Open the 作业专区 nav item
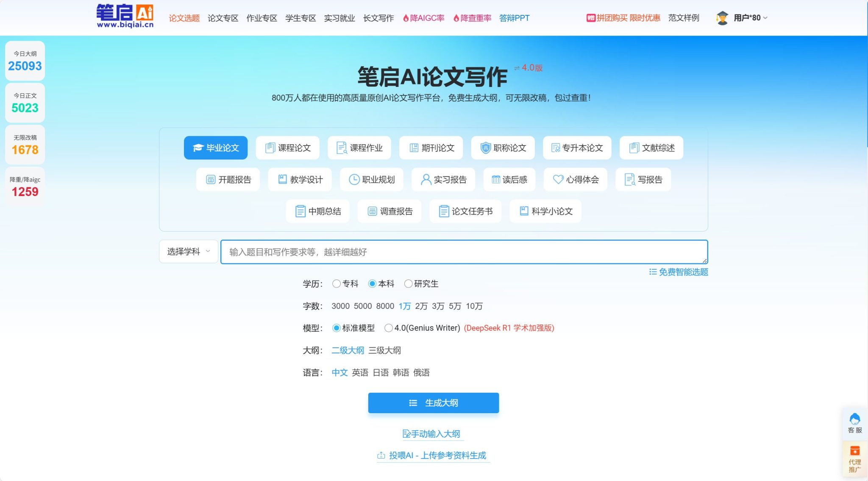The width and height of the screenshot is (868, 481). point(262,18)
